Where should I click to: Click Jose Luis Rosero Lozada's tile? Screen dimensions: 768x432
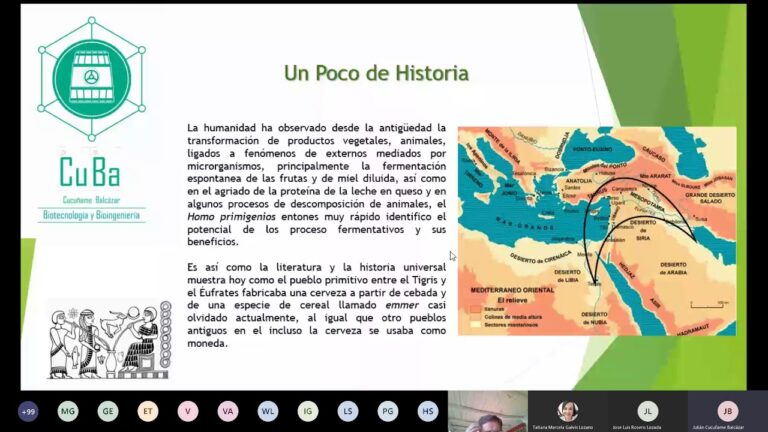[x=647, y=411]
